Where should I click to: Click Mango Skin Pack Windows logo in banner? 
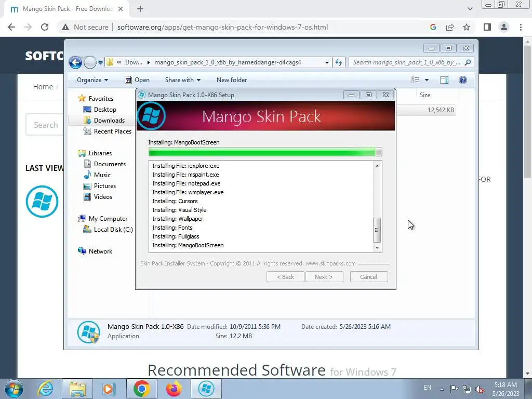(x=151, y=116)
